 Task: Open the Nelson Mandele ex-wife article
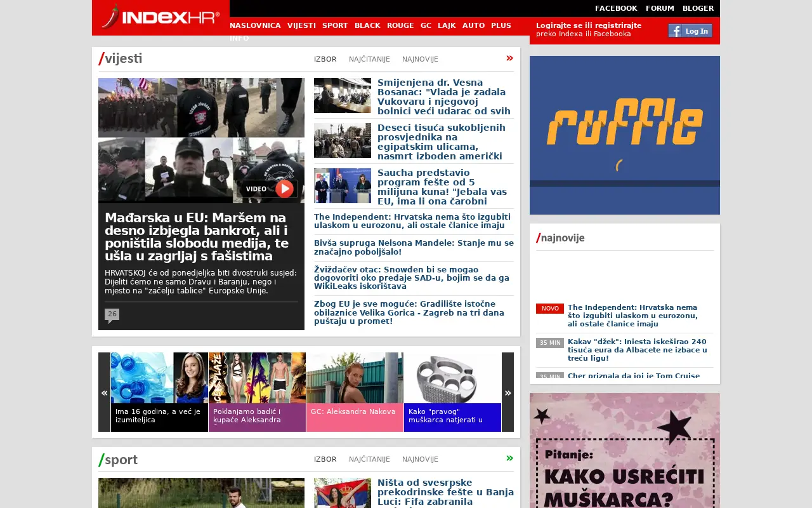[414, 248]
